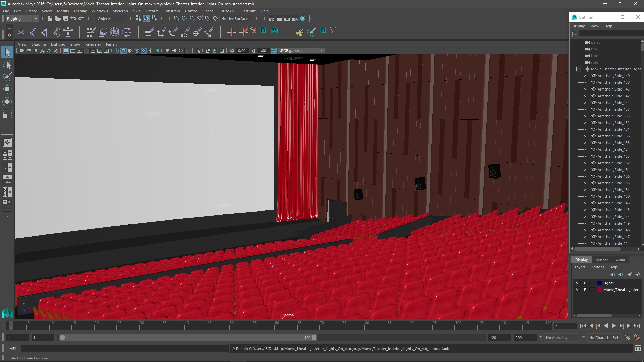Open the sRGB gamma color space dropdown

(321, 51)
